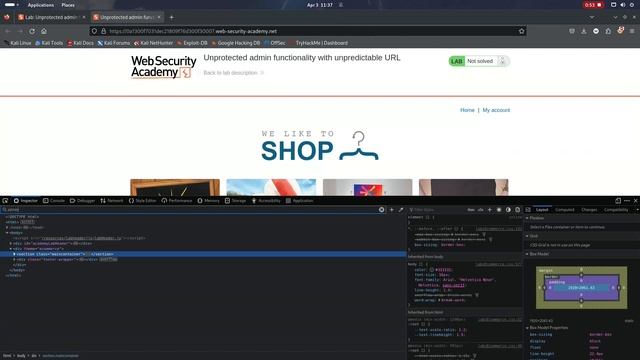The width and height of the screenshot is (640, 360).
Task: Toggle print media simulation
Action: point(518,209)
